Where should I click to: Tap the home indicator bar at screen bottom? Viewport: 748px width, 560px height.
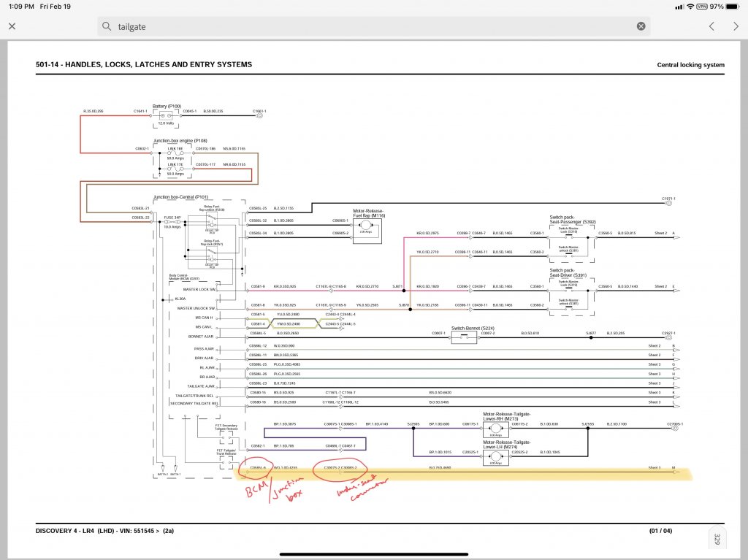(x=374, y=554)
